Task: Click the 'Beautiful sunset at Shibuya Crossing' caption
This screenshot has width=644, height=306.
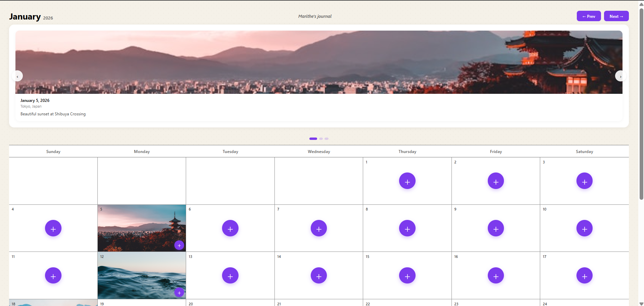Action: (x=53, y=114)
